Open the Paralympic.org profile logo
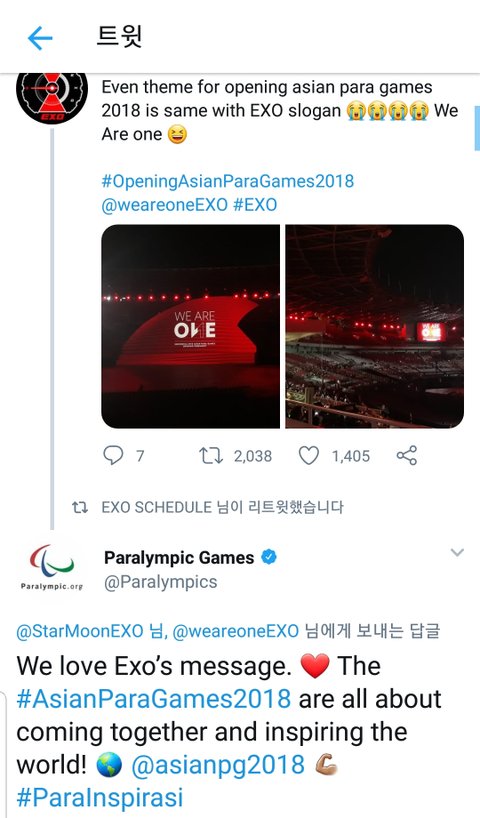480x818 pixels. (x=52, y=567)
